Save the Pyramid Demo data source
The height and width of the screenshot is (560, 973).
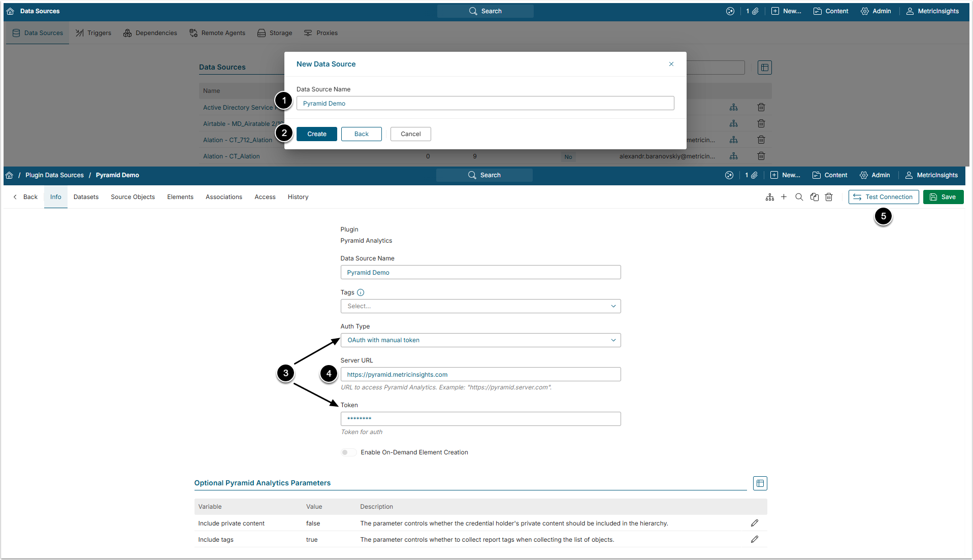[944, 197]
